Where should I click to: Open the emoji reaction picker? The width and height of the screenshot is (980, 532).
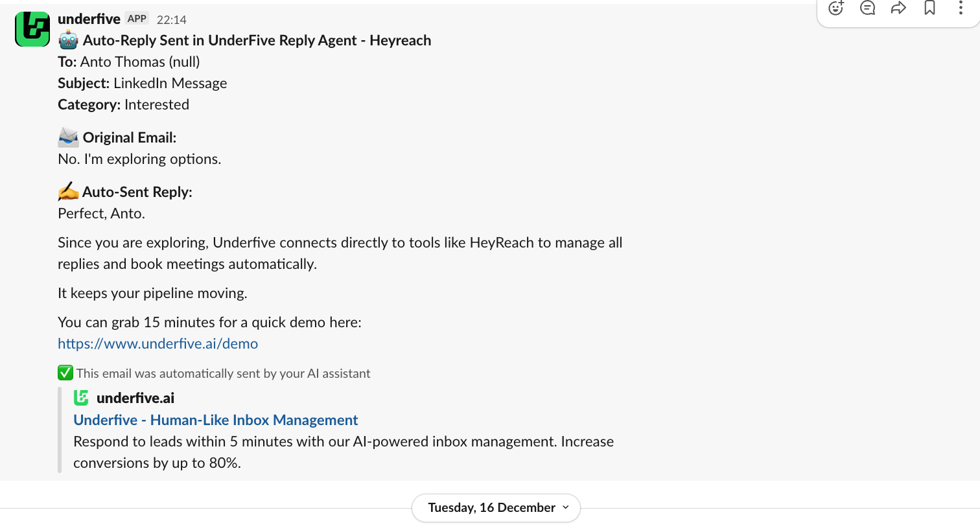pyautogui.click(x=836, y=8)
